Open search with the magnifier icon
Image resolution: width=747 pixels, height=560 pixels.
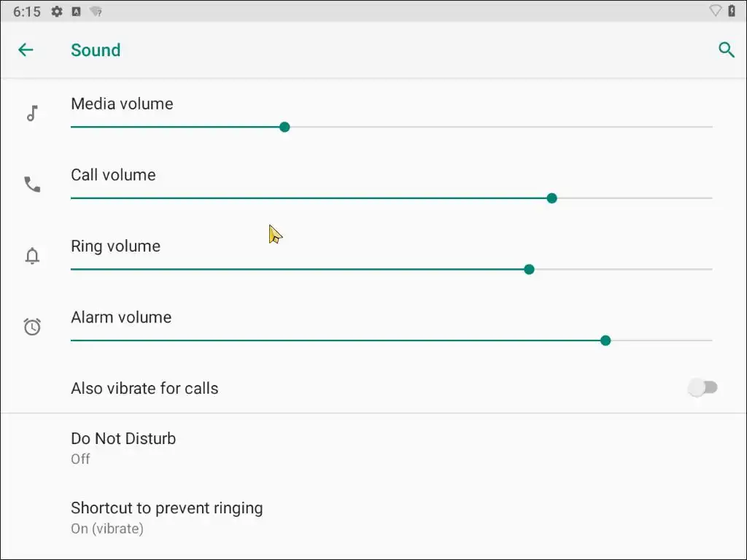coord(726,50)
